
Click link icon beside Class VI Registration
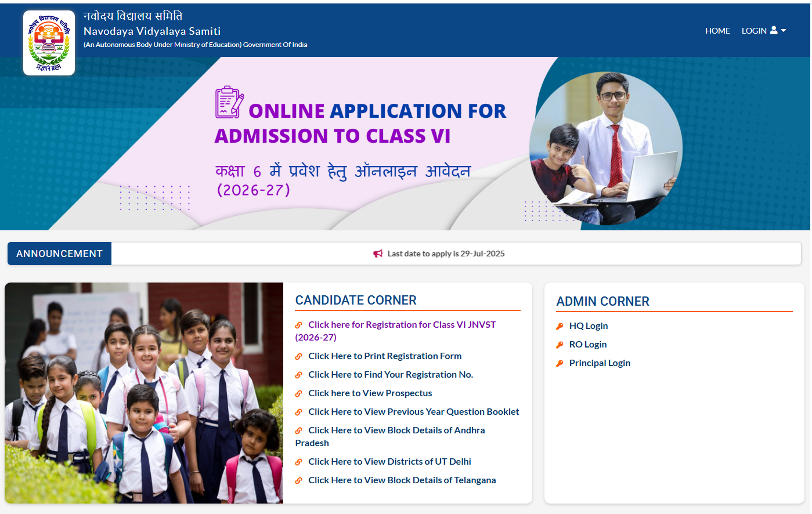point(298,325)
